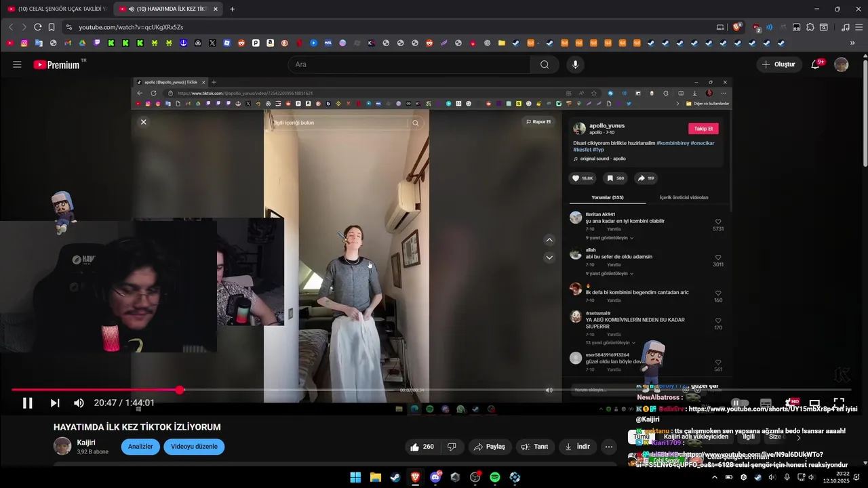Show next filter chips with right chevron
Viewport: 868px width, 488px height.
799,437
